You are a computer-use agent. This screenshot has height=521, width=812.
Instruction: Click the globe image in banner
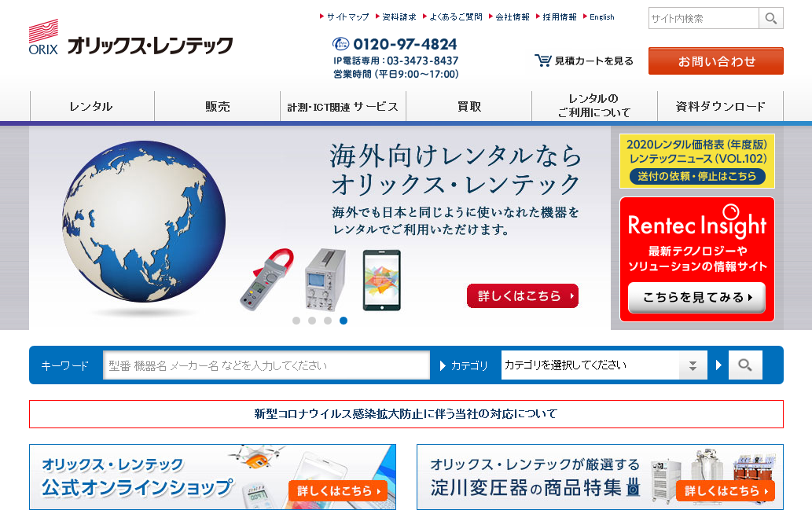tap(143, 222)
